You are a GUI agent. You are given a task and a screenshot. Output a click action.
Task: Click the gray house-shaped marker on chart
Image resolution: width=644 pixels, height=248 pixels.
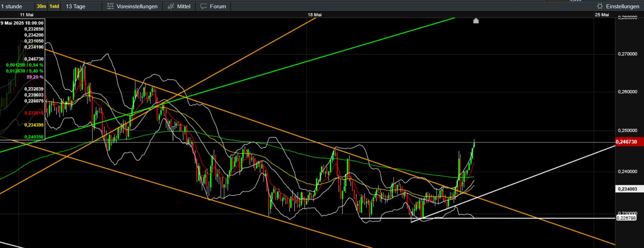pyautogui.click(x=476, y=21)
